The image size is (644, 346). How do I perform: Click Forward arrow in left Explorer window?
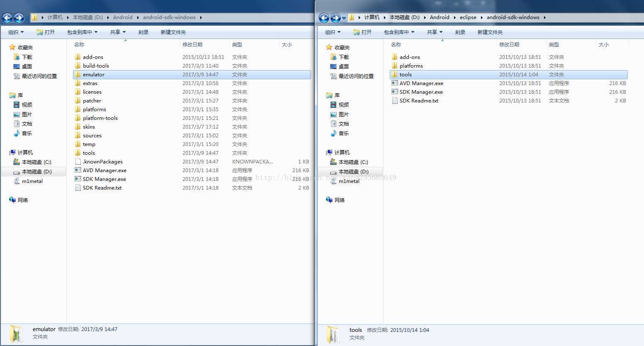click(19, 18)
